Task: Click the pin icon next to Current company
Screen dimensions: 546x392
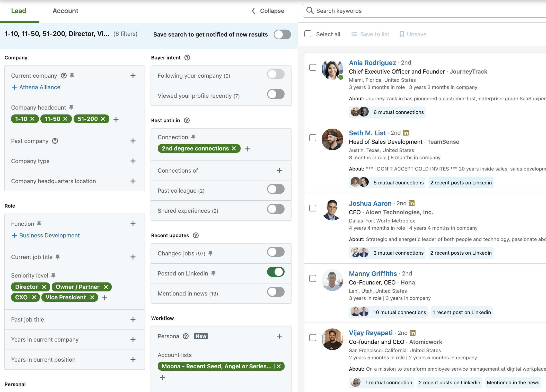Action: pos(72,75)
